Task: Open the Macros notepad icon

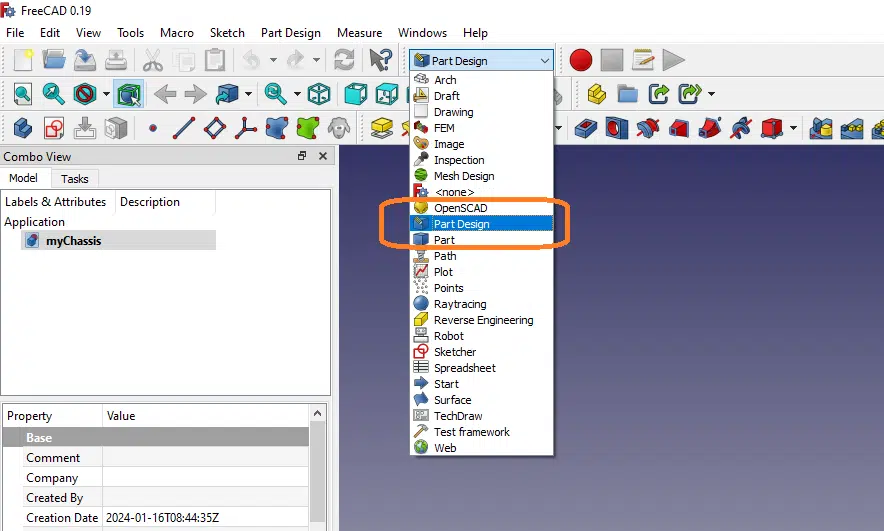Action: [x=643, y=60]
